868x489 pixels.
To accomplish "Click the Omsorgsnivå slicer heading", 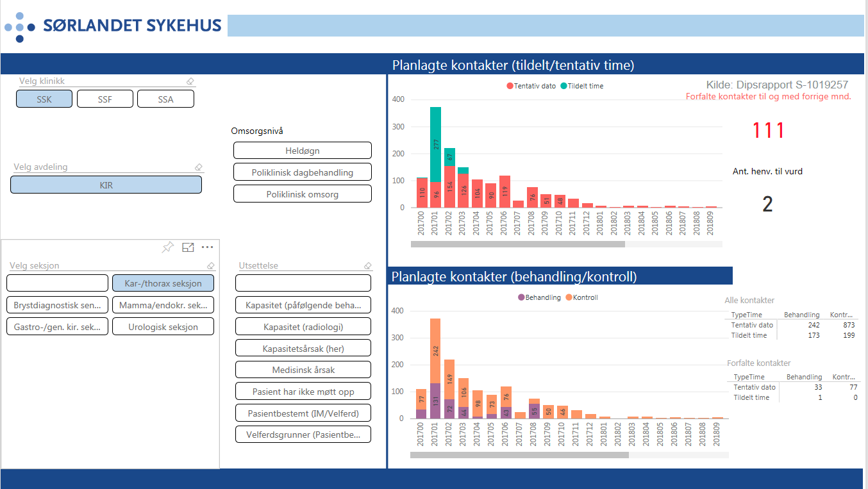I will (x=257, y=131).
